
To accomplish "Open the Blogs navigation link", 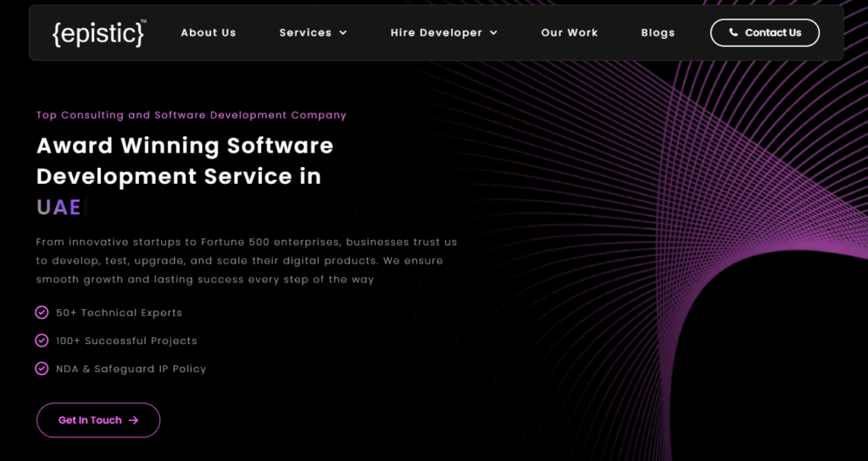I will 658,33.
